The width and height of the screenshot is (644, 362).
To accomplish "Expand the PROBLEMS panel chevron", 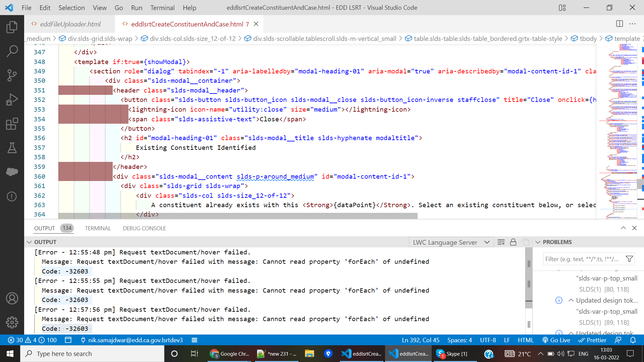I will [538, 242].
